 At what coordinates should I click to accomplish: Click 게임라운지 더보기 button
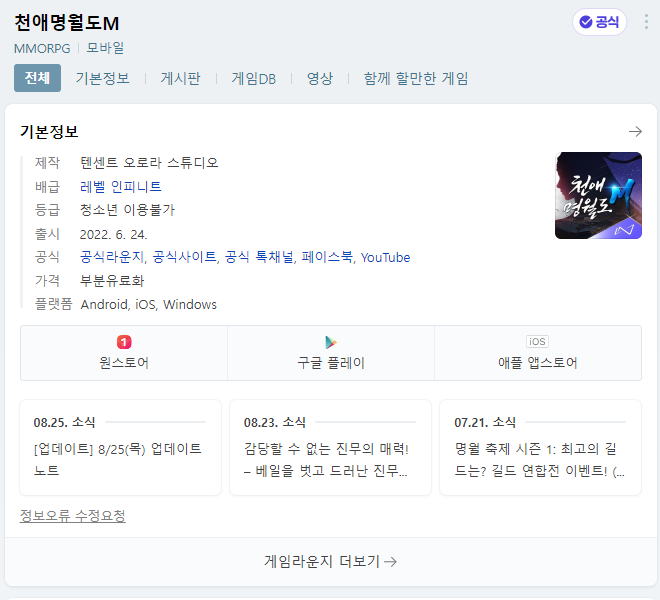(x=331, y=561)
